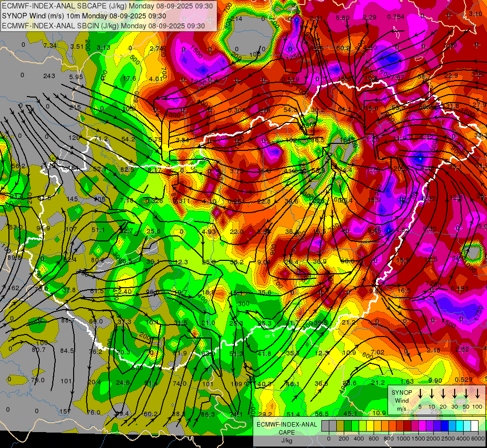The width and height of the screenshot is (487, 448).
Task: Click the map value 243
Action: [49, 76]
